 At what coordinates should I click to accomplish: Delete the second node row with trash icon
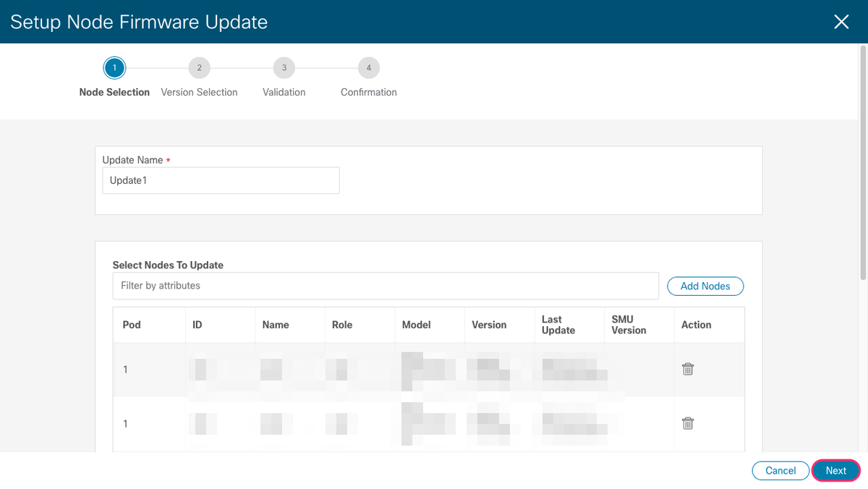point(688,423)
